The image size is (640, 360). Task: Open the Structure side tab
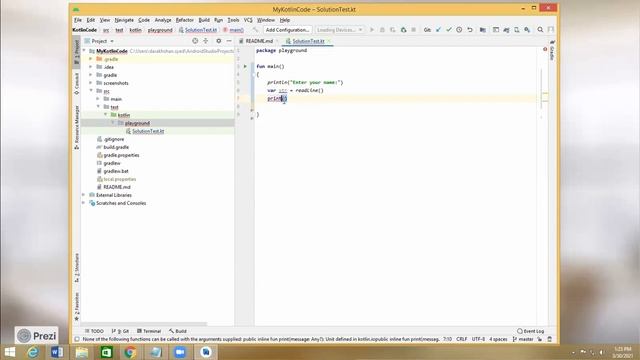point(76,267)
